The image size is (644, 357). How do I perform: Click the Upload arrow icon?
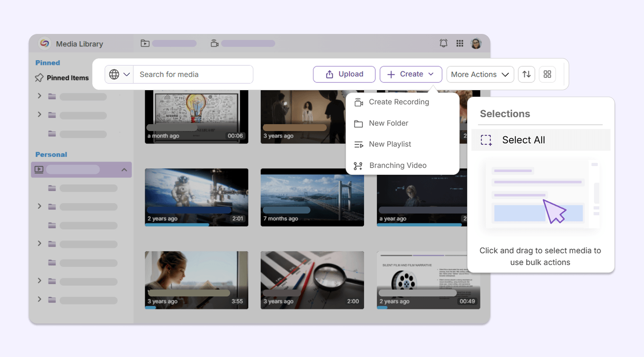(x=329, y=74)
